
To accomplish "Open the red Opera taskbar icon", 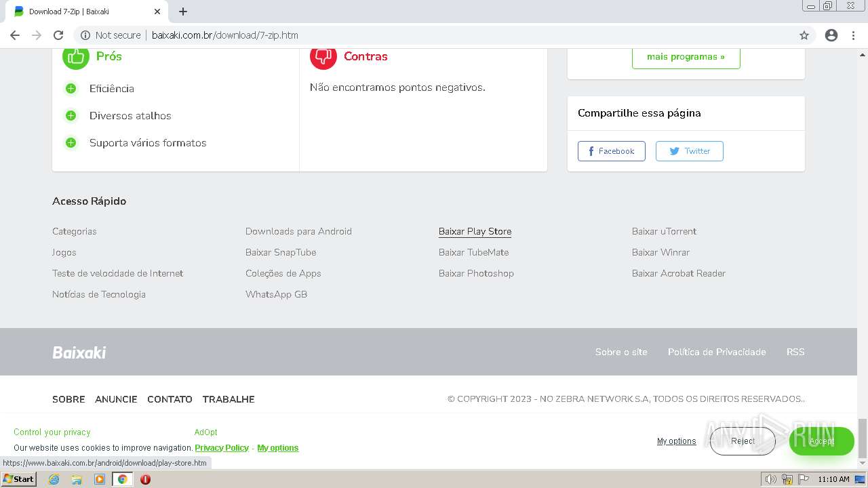I will 145,479.
